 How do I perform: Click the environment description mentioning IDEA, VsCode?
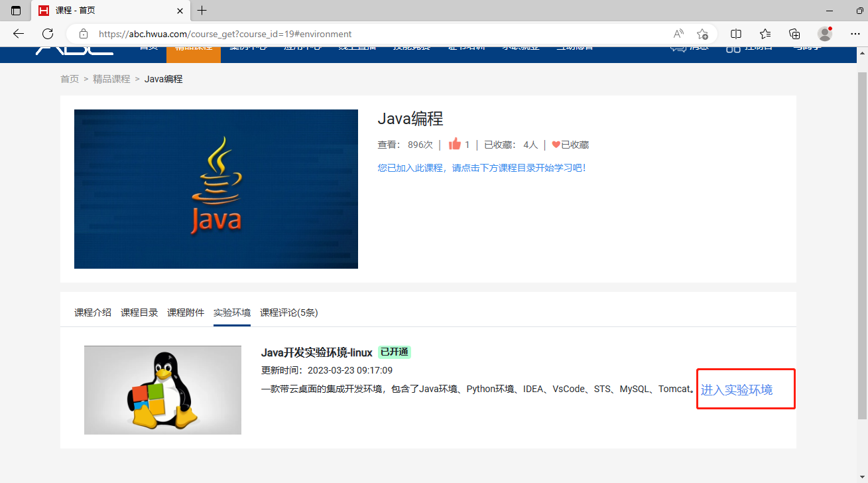(x=479, y=389)
